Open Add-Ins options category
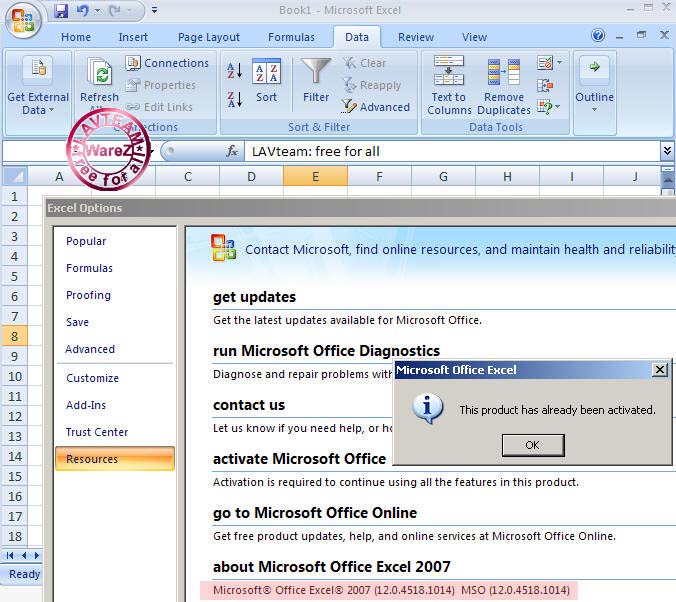676x602 pixels. pyautogui.click(x=86, y=405)
